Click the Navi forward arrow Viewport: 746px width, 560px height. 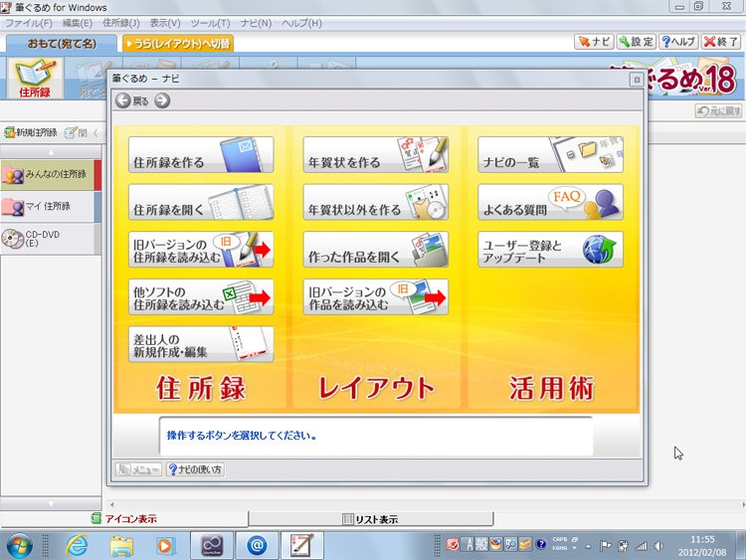[162, 100]
